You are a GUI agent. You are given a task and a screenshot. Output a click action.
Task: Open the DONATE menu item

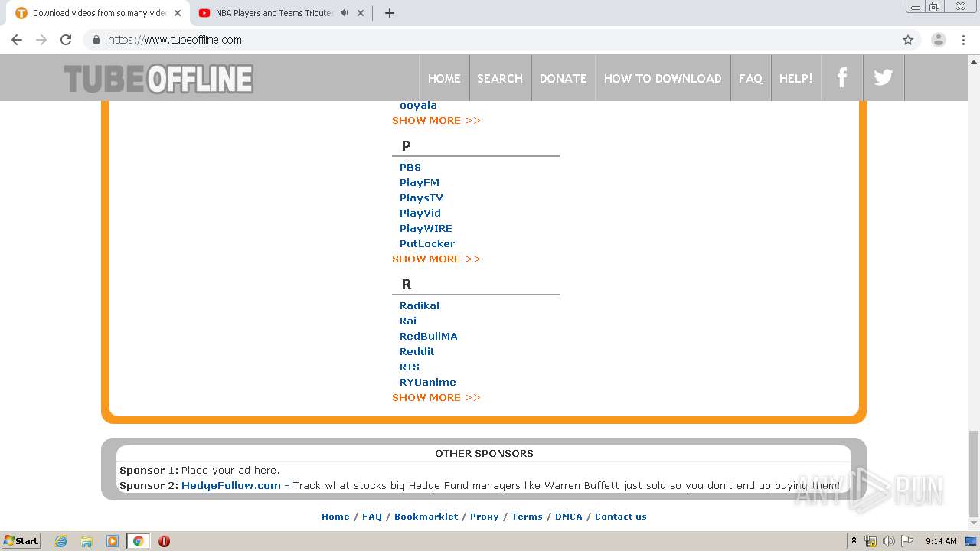coord(563,78)
